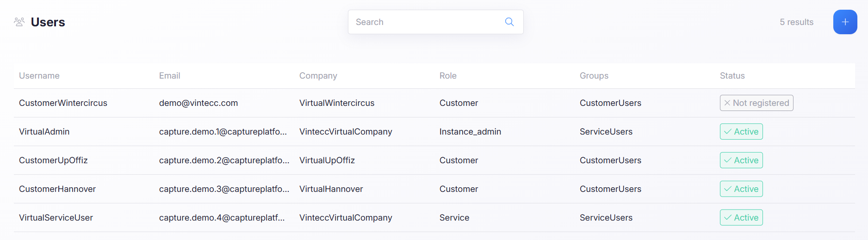Click the VirtualWintercircus company cell
The height and width of the screenshot is (240, 868).
(337, 103)
